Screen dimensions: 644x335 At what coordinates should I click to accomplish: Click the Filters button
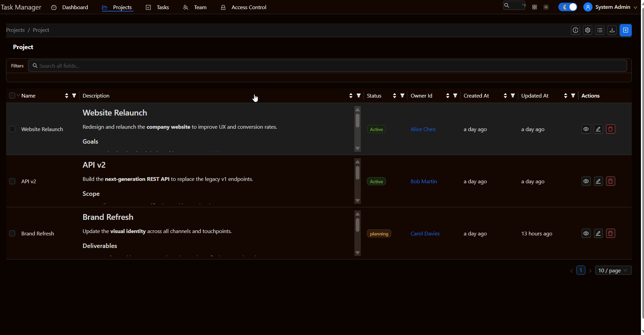[x=17, y=66]
